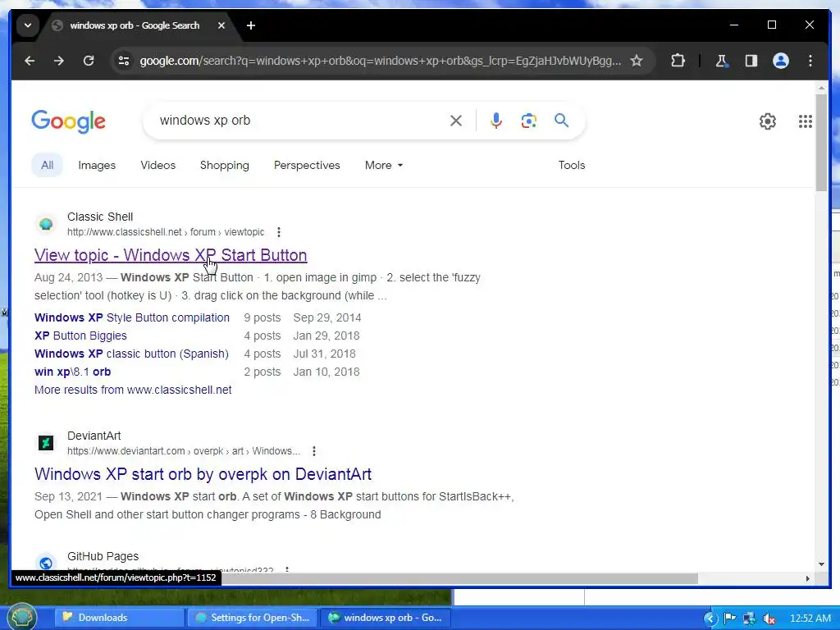Viewport: 840px width, 630px height.
Task: Switch to the Videos tab
Action: tap(158, 165)
